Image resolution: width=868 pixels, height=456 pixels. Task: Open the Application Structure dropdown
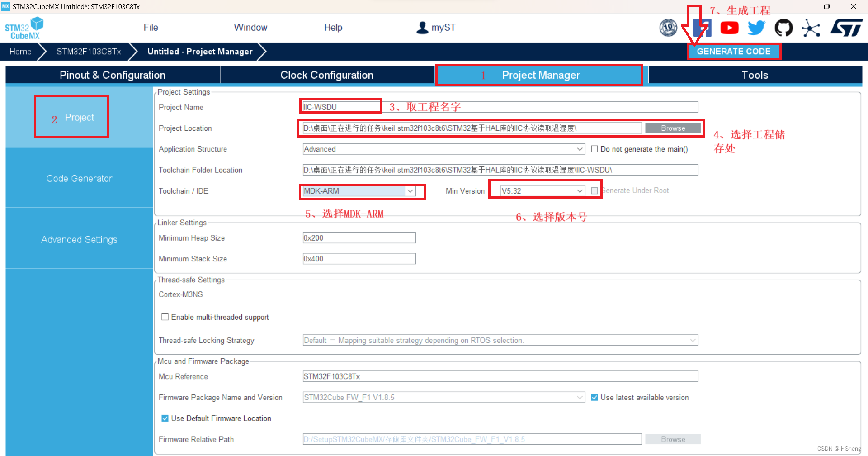444,149
